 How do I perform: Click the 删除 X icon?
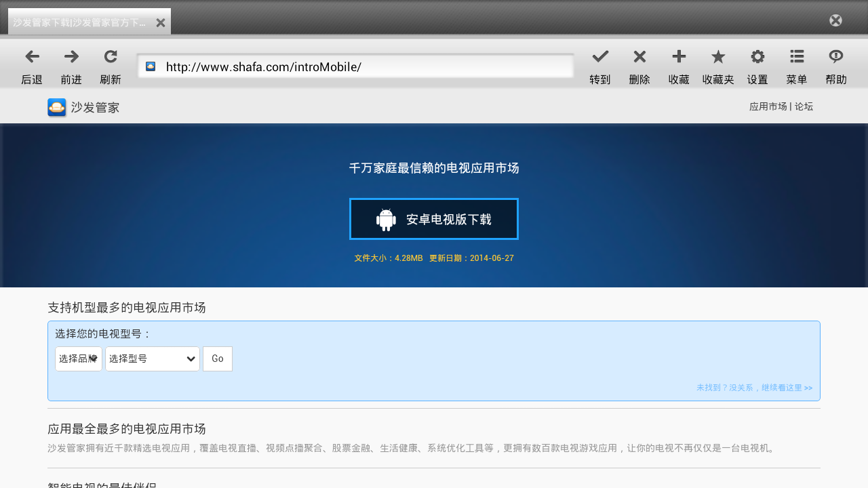[639, 57]
